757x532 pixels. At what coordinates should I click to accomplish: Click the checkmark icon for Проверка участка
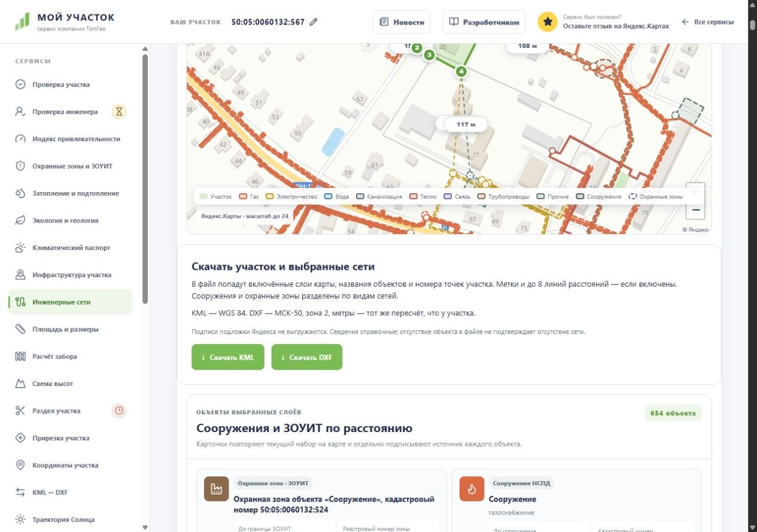pyautogui.click(x=20, y=84)
